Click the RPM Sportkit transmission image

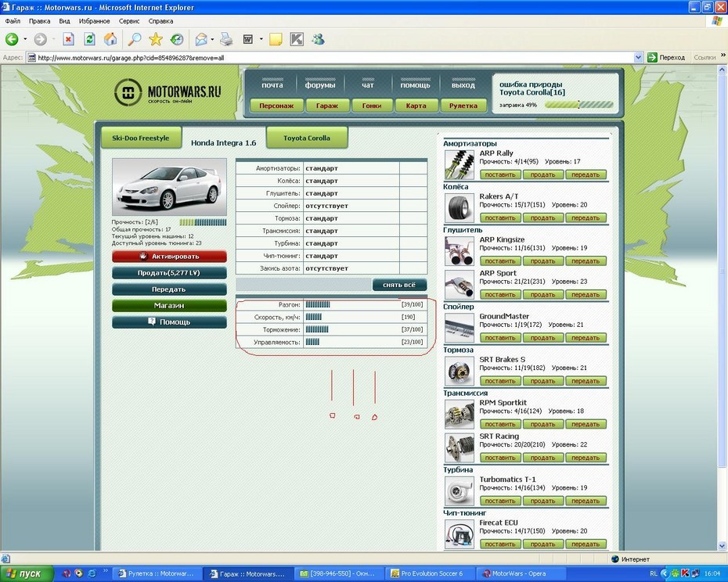[460, 414]
